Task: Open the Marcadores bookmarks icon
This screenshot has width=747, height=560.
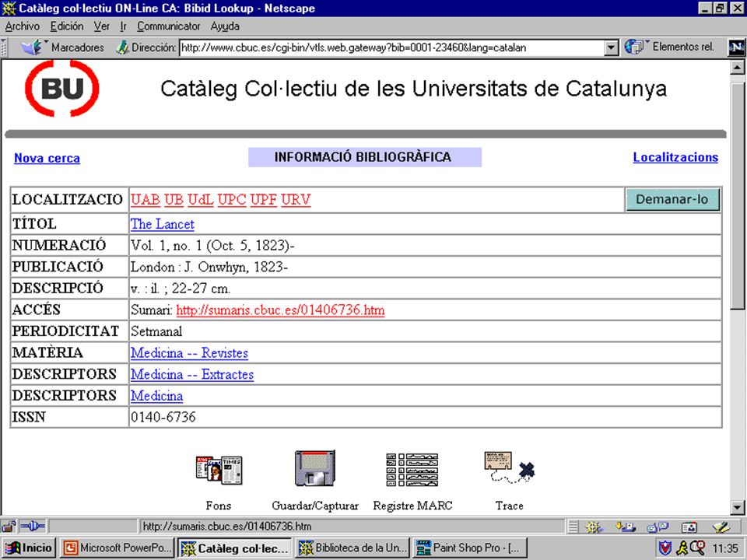Action: pyautogui.click(x=32, y=47)
